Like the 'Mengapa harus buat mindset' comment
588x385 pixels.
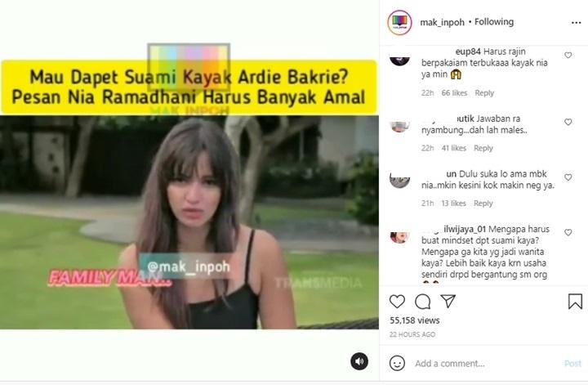tap(568, 232)
